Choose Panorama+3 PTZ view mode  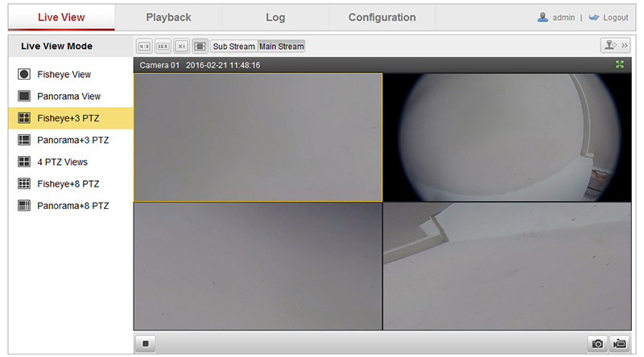coord(72,140)
